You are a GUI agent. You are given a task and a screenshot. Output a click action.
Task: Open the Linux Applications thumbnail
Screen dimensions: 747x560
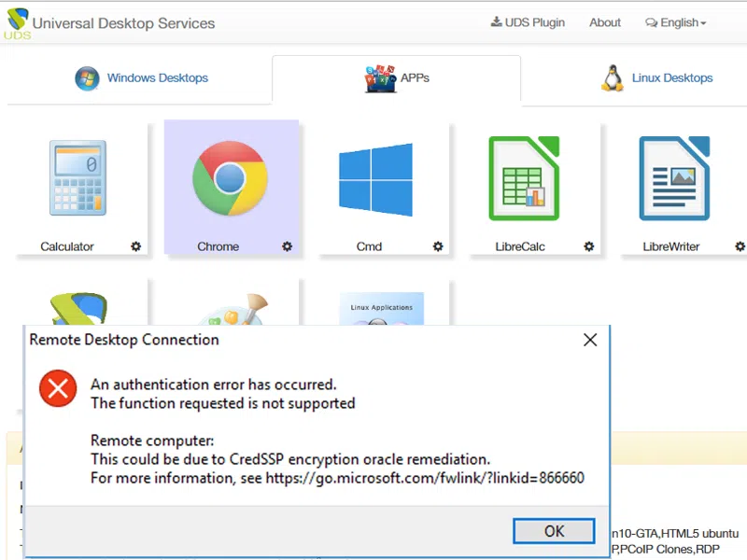[x=382, y=309]
